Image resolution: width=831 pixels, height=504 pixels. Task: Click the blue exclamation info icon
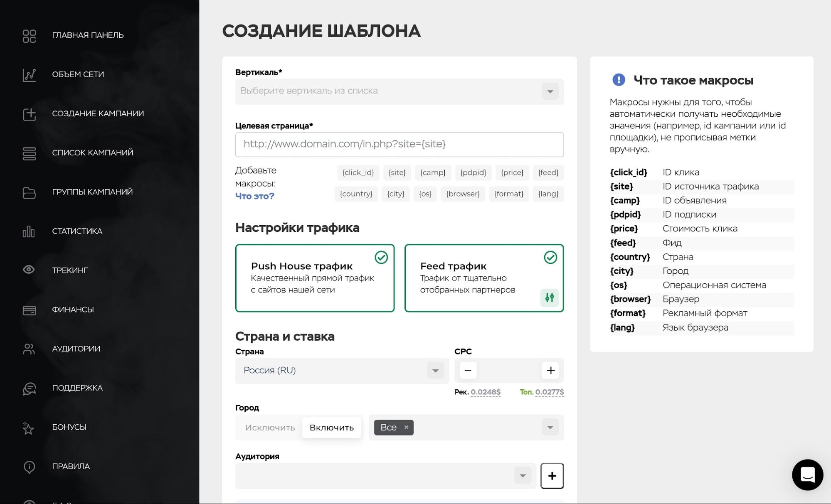(619, 80)
